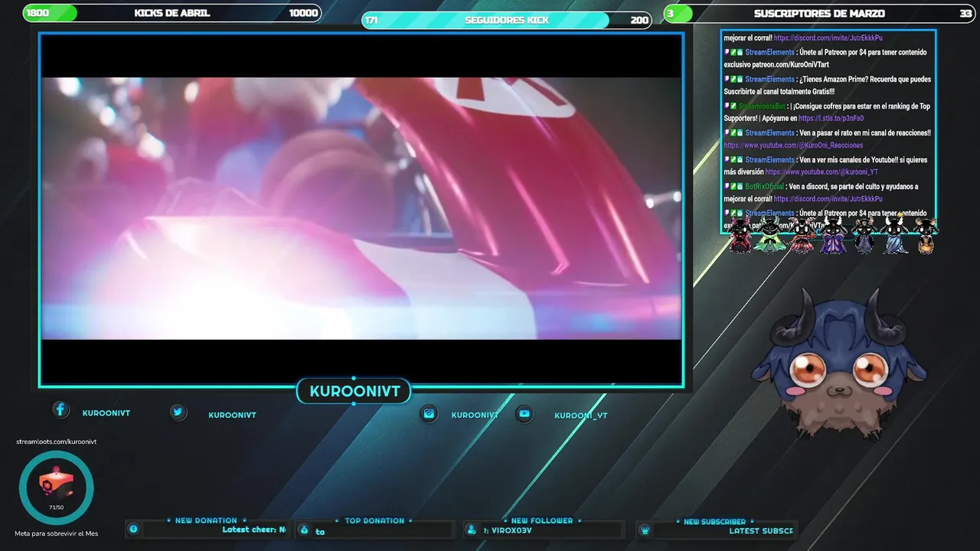The height and width of the screenshot is (551, 980).
Task: Open the youtube.com/@kurooni_YT link
Action: 822,172
